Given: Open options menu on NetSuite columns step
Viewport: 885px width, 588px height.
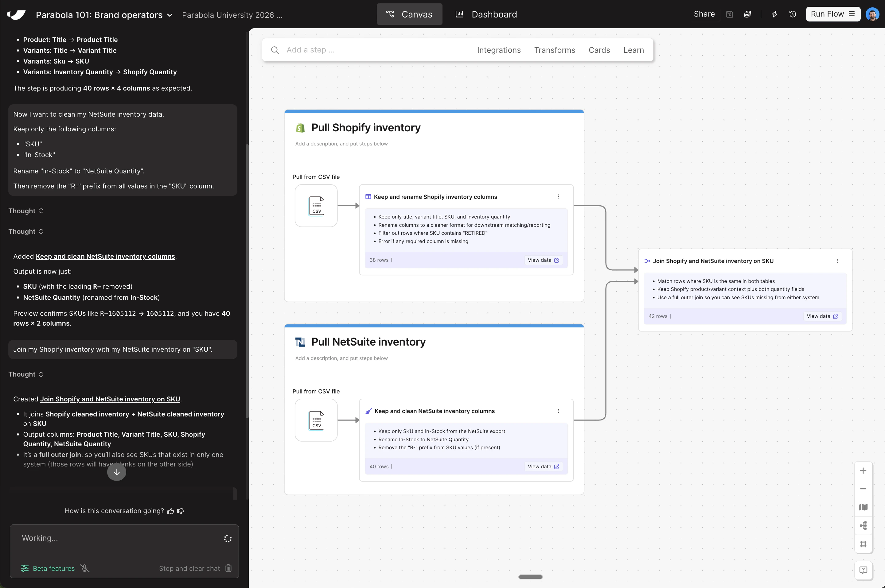Looking at the screenshot, I should [x=558, y=411].
